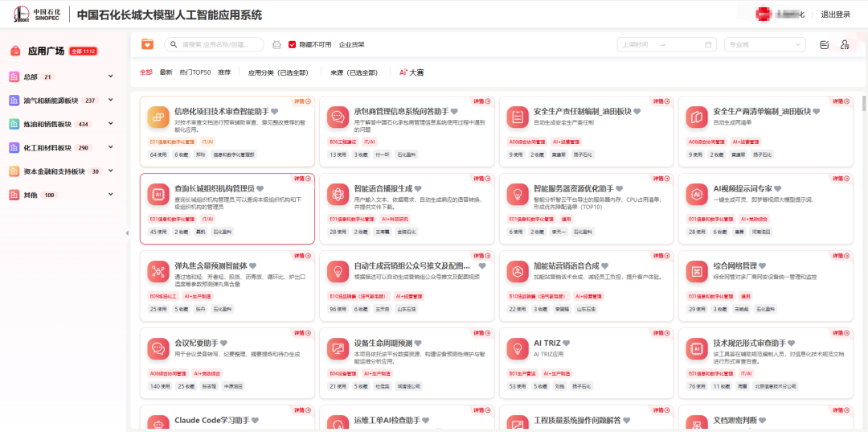868x432 pixels.
Task: Open 详情 on 信息化项目技术审查智能助手 card
Action: [303, 101]
